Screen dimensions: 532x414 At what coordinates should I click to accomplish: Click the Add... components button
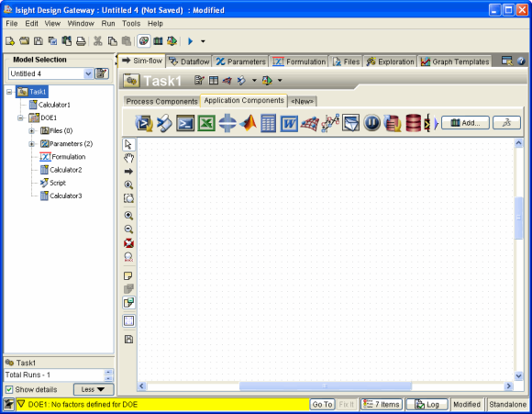point(465,123)
